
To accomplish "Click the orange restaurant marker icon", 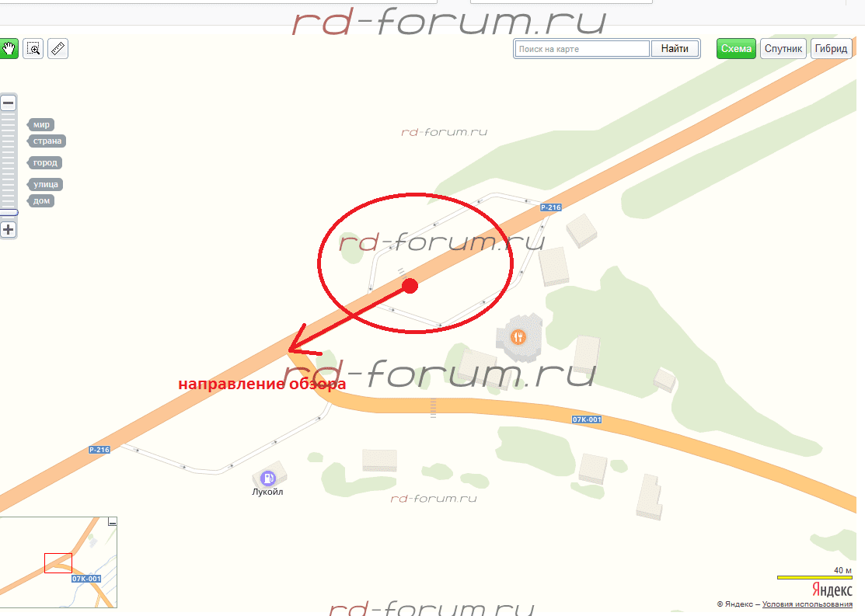I will (x=518, y=336).
